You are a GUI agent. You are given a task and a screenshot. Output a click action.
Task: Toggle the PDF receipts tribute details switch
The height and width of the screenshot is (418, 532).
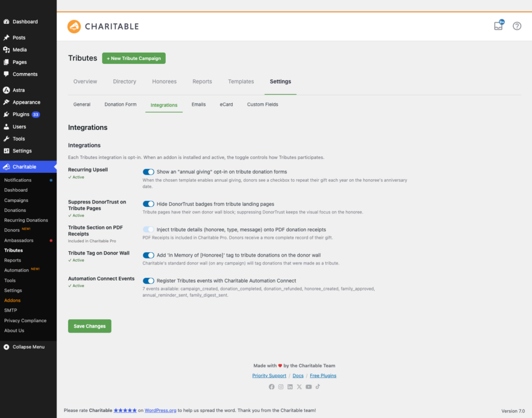click(x=149, y=230)
